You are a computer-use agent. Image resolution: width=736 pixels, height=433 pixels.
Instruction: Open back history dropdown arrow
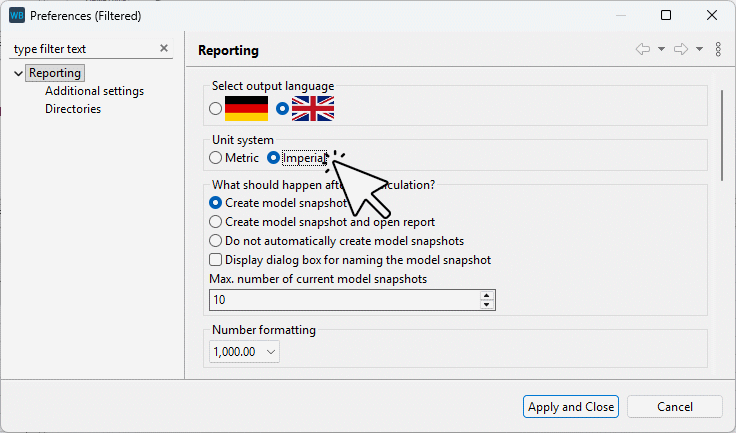pyautogui.click(x=661, y=49)
